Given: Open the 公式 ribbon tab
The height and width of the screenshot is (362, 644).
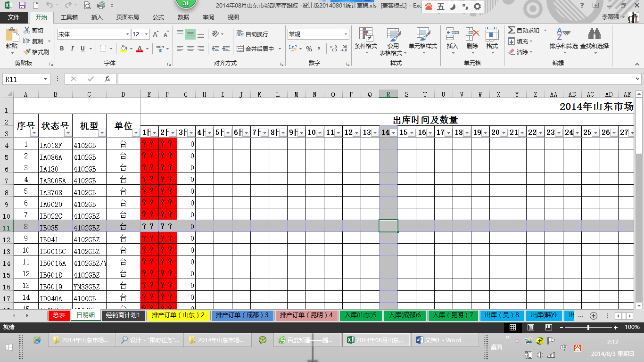Looking at the screenshot, I should [x=158, y=17].
